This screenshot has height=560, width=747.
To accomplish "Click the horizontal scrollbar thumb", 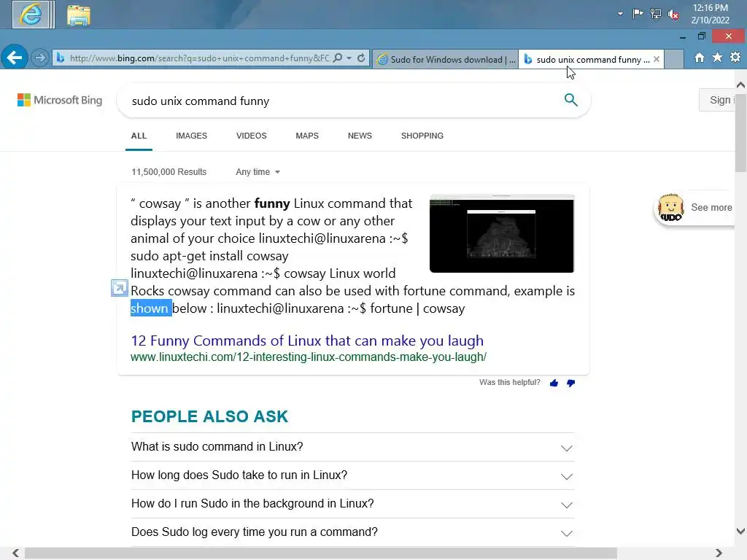I will [x=321, y=553].
